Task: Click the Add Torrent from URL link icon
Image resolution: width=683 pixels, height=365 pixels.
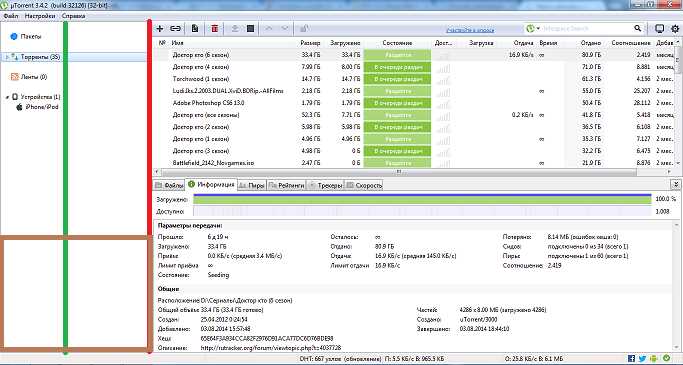Action: pos(175,29)
